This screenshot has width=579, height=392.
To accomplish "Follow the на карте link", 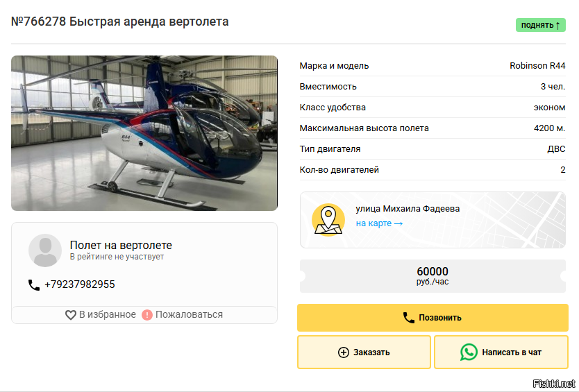I will (x=379, y=223).
